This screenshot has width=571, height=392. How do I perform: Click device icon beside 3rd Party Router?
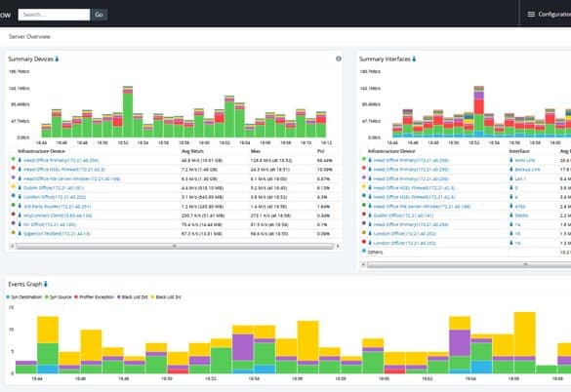pyautogui.click(x=20, y=206)
